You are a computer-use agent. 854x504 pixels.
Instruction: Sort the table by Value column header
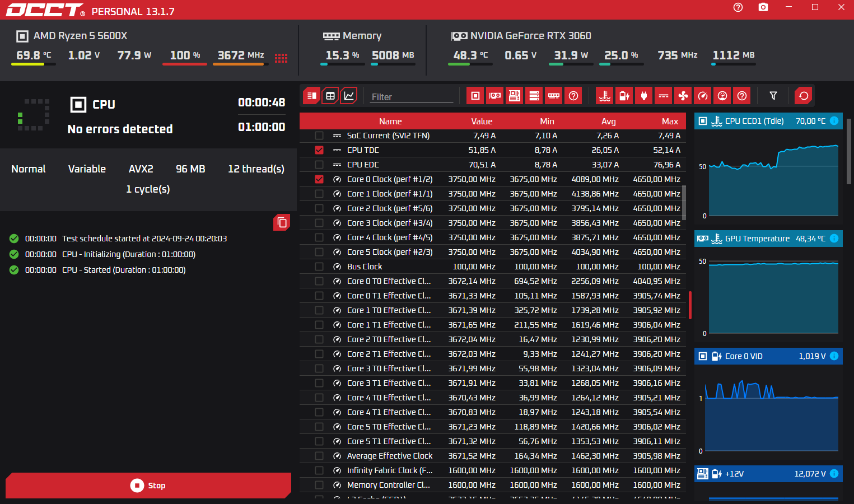482,121
